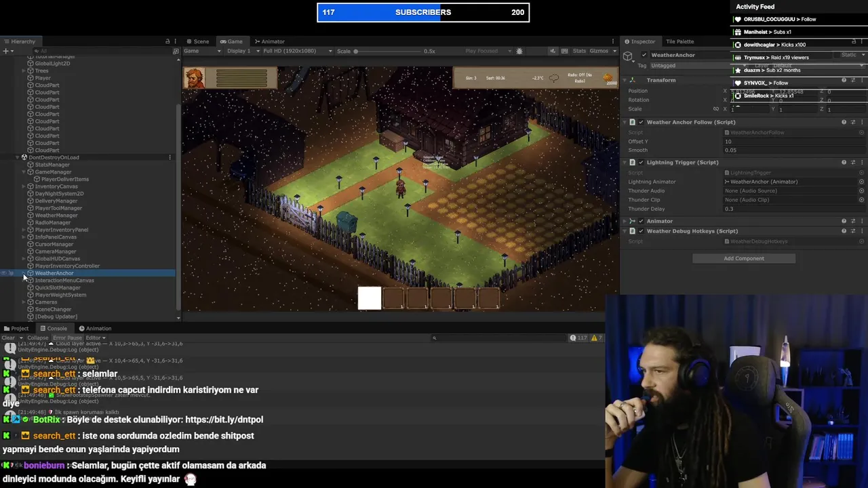Collapse the DontDestroyOnLoad scene in Hierarchy
This screenshot has height=488, width=868.
17,157
